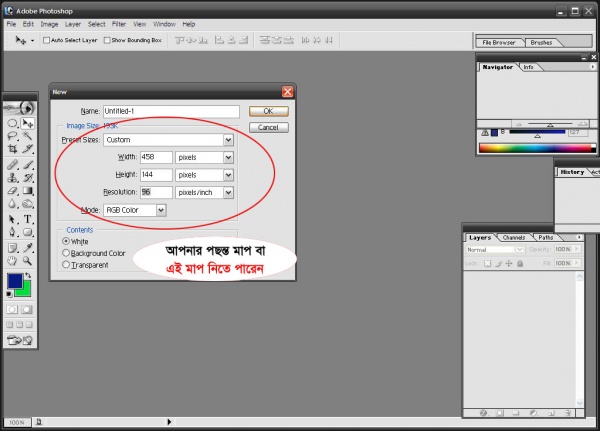Swap foreground and background colors
Image resolution: width=600 pixels, height=431 pixels.
click(x=28, y=275)
